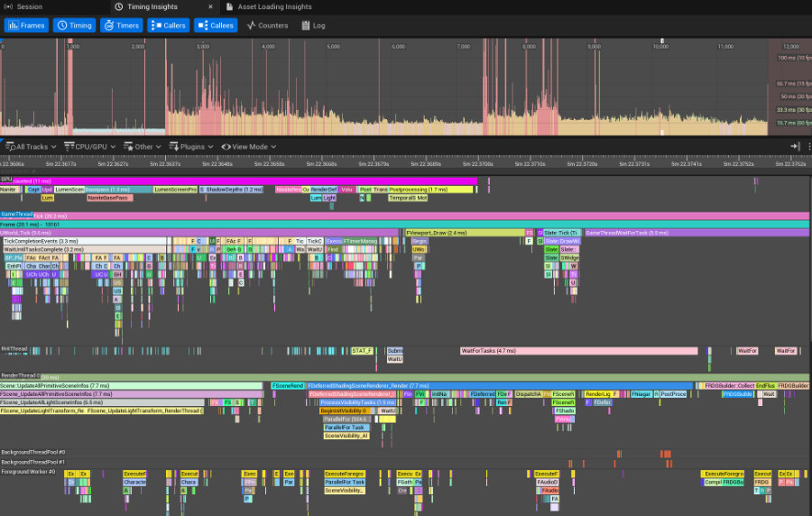Click the eye icon beside View Mode
The width and height of the screenshot is (812, 516).
tap(226, 147)
